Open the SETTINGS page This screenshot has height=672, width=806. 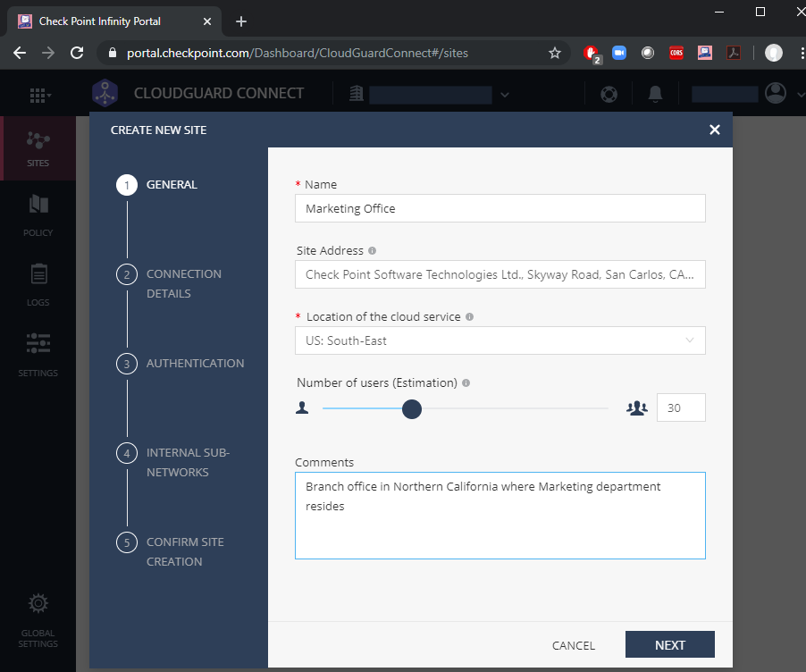38,356
